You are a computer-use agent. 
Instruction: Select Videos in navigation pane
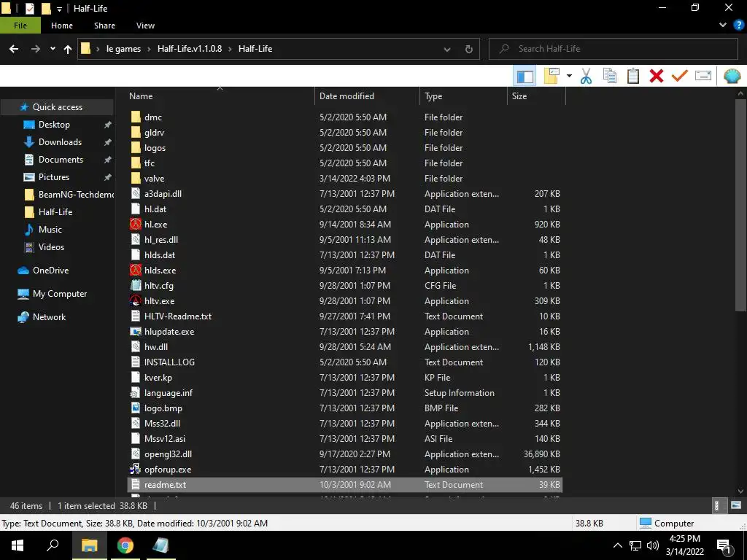coord(51,247)
